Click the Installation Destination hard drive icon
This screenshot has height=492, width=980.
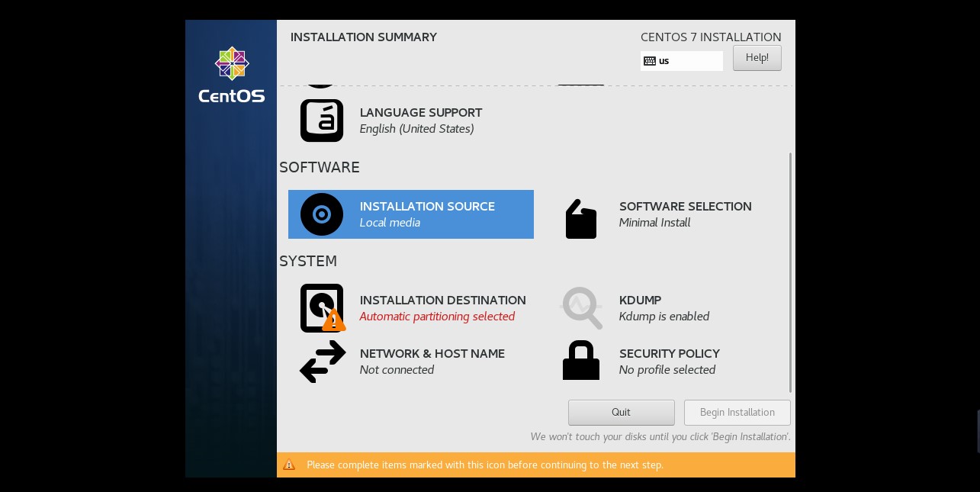[x=323, y=308]
